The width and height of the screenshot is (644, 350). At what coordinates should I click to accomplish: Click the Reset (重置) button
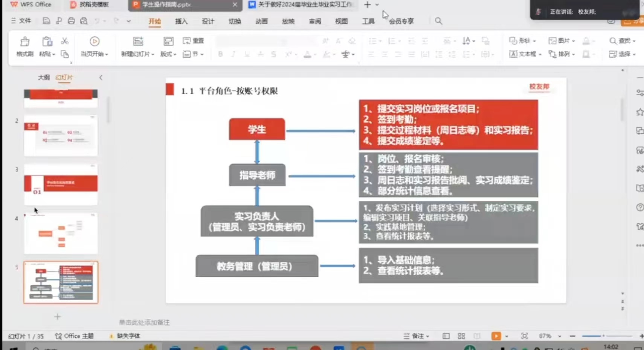pyautogui.click(x=193, y=41)
